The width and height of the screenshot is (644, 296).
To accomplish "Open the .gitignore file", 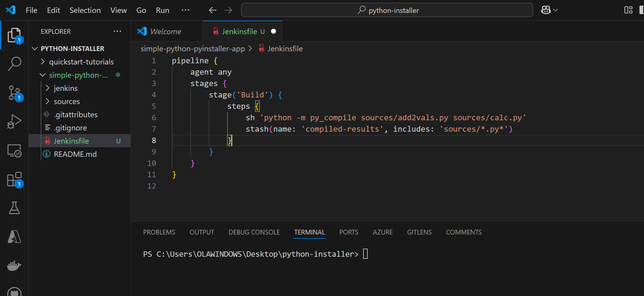I will point(80,128).
